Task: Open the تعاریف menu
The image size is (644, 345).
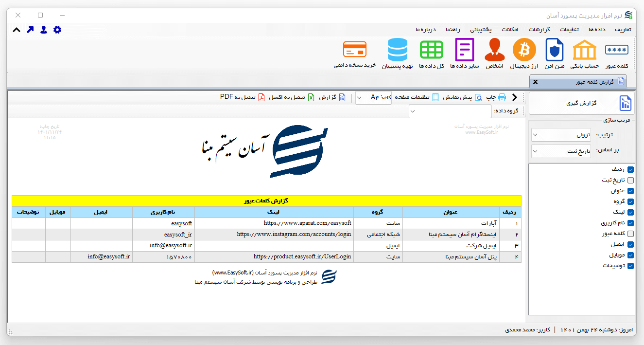Action: click(623, 29)
